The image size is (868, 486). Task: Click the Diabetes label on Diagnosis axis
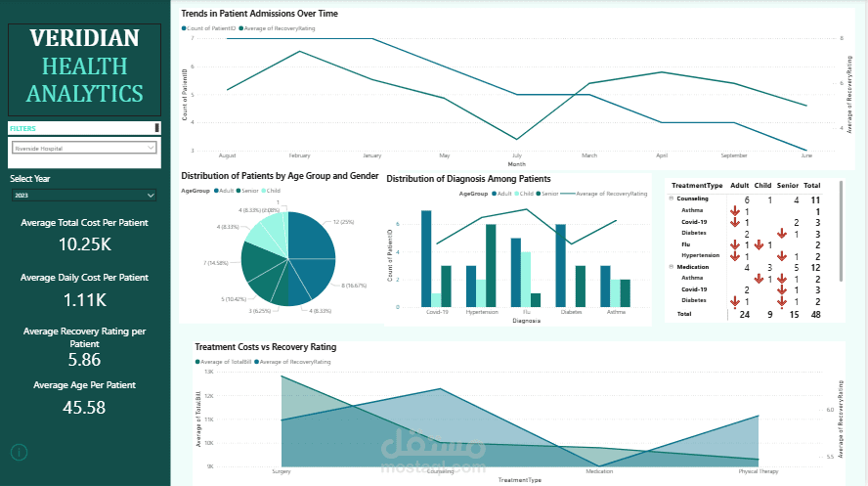pos(571,312)
